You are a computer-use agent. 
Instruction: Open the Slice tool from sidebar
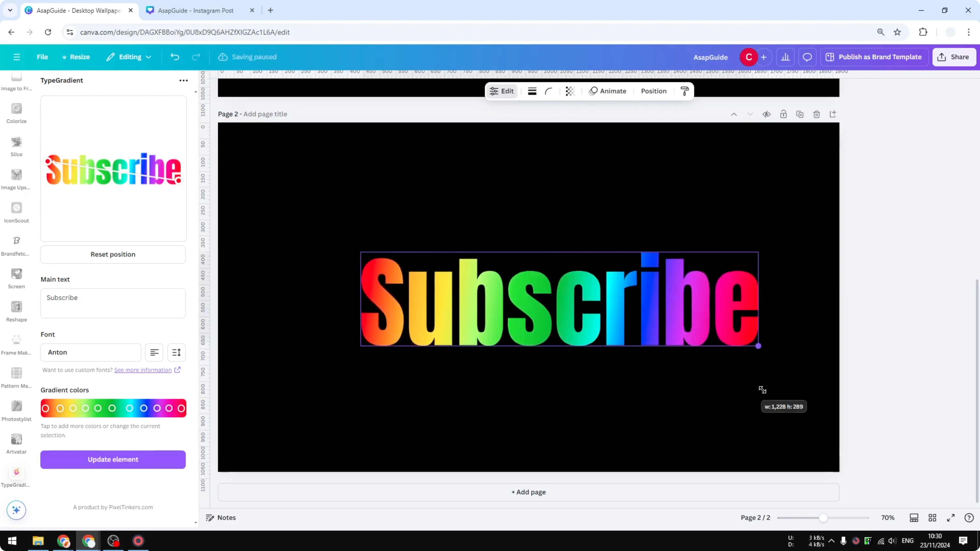click(16, 146)
